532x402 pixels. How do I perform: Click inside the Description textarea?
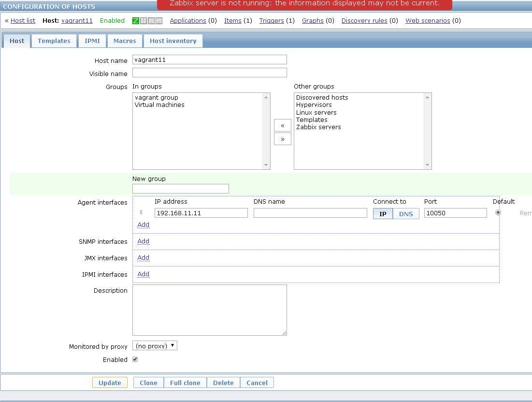(209, 310)
